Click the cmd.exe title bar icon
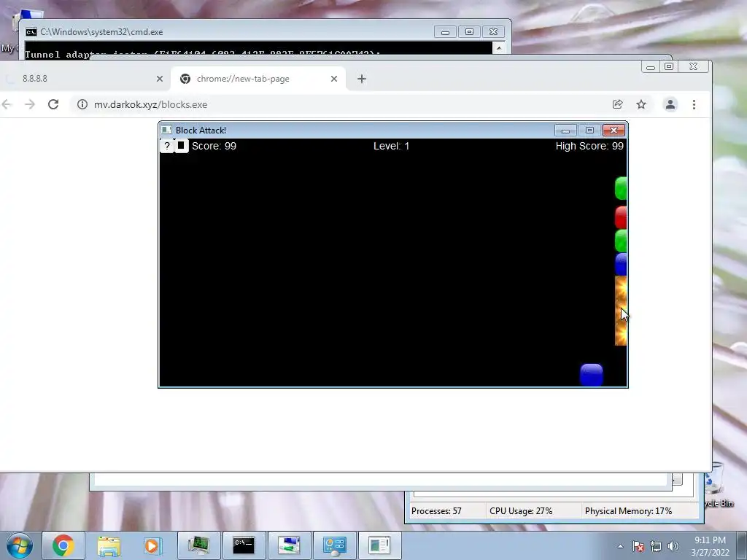This screenshot has height=560, width=747. coord(31,32)
